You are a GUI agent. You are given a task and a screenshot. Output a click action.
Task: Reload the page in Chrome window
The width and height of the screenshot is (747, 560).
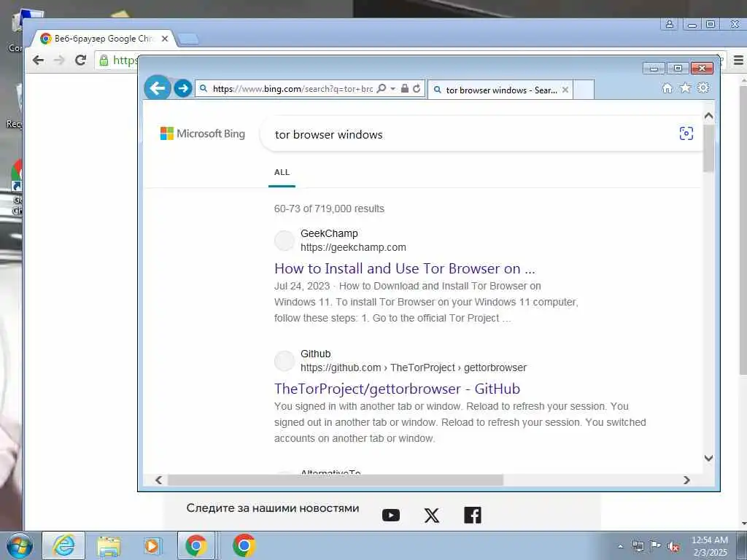pos(80,60)
